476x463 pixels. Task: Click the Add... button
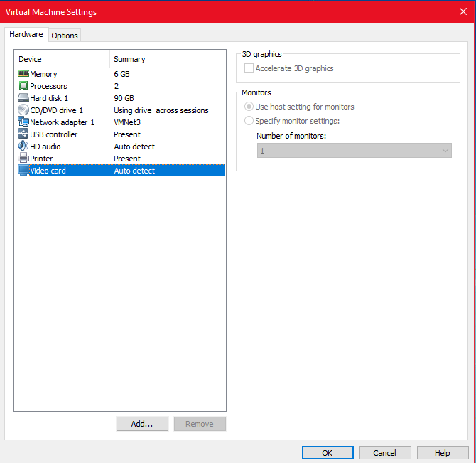click(142, 424)
